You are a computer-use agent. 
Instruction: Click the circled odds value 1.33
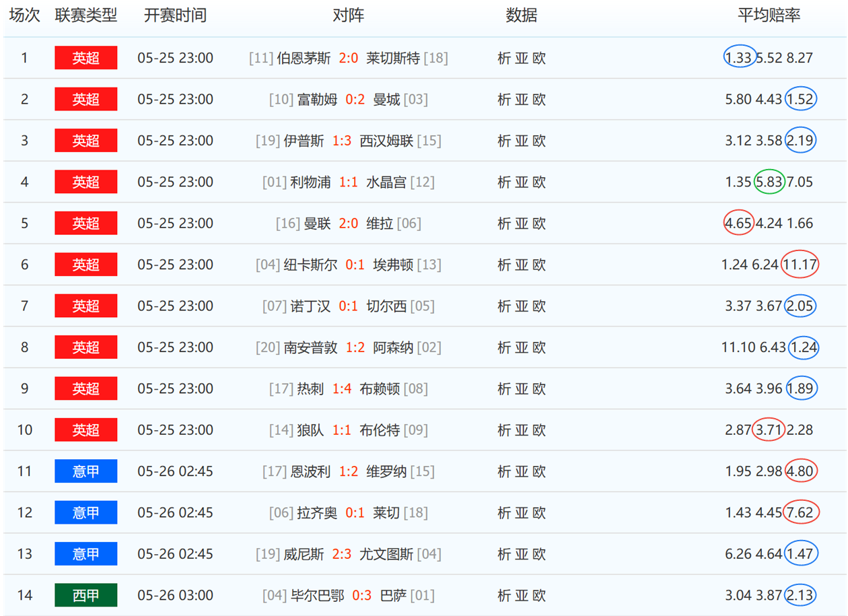pos(739,58)
